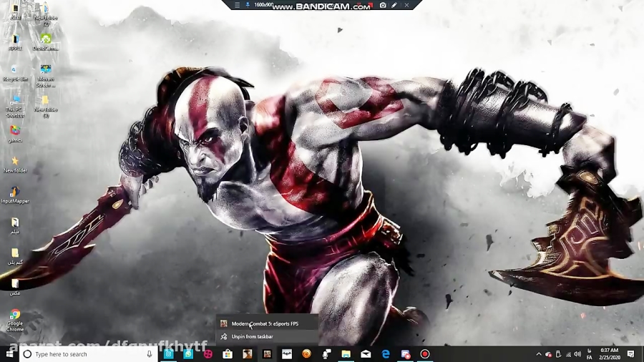This screenshot has width=644, height=362.
Task: Launch the Batman game from the taskbar
Action: [x=287, y=354]
